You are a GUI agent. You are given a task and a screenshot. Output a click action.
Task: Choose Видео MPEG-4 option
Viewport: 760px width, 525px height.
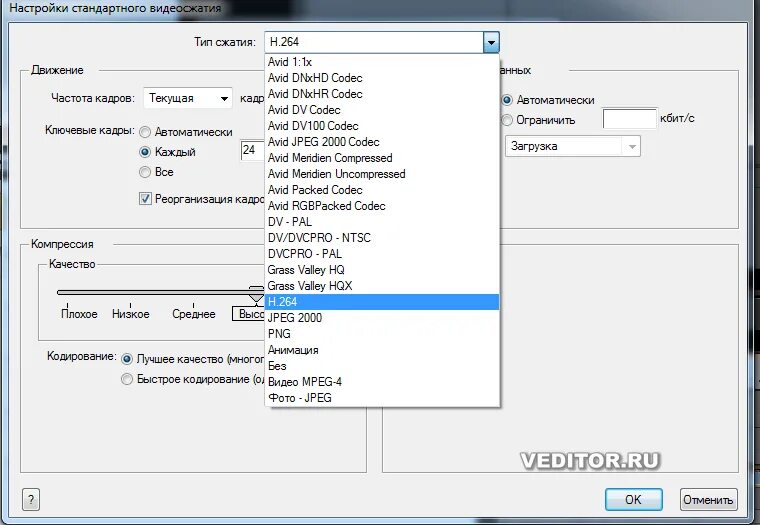pos(382,382)
